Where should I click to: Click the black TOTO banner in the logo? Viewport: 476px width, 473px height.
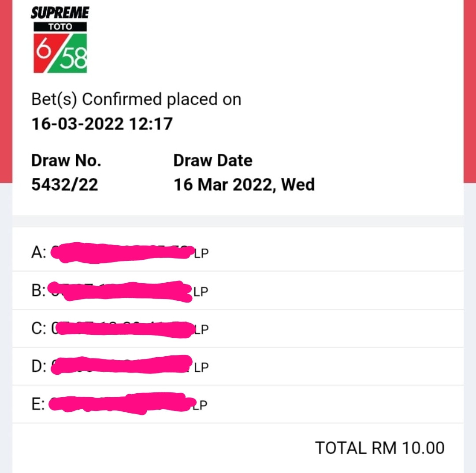60,27
